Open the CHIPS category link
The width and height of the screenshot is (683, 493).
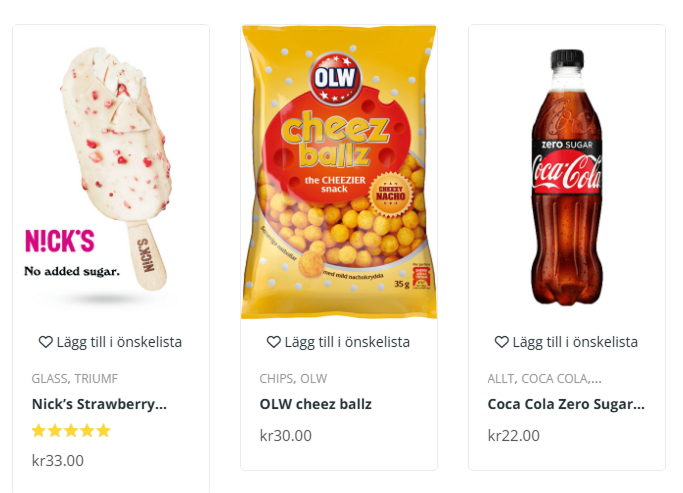276,379
